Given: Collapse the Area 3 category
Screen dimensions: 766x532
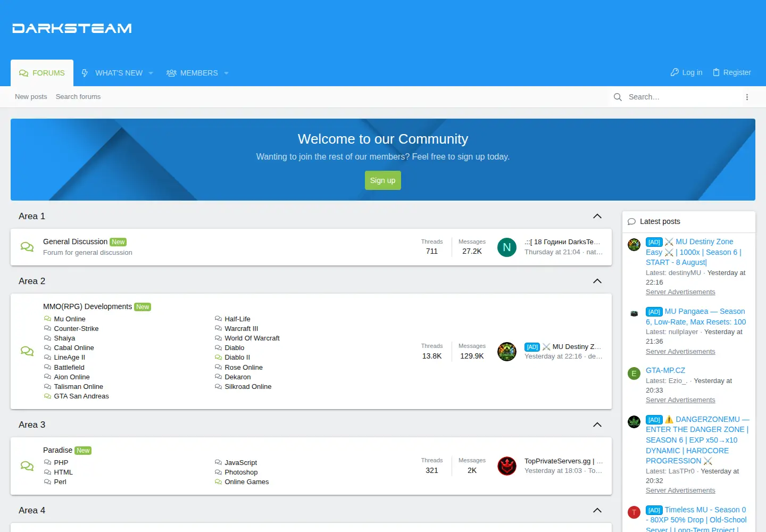Looking at the screenshot, I should (597, 425).
